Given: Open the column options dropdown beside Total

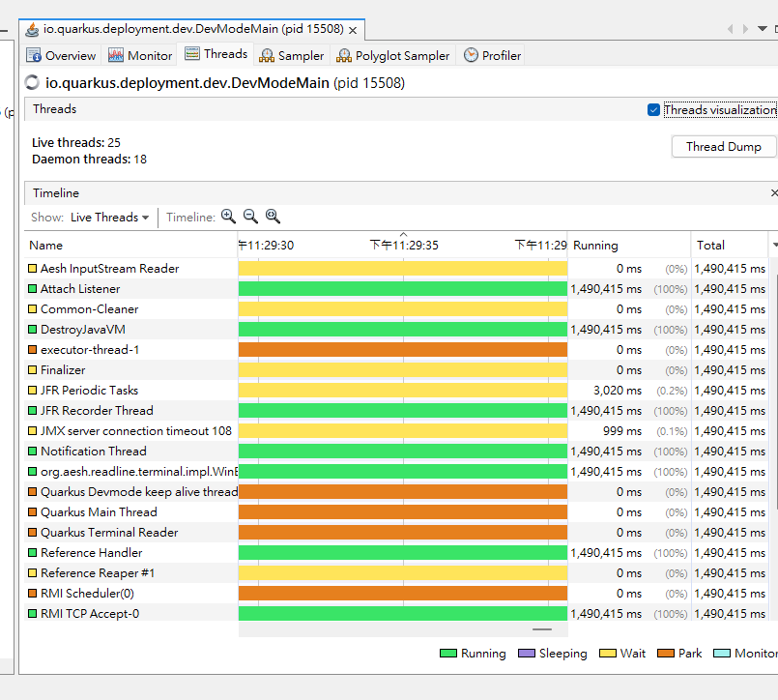Looking at the screenshot, I should pos(774,245).
